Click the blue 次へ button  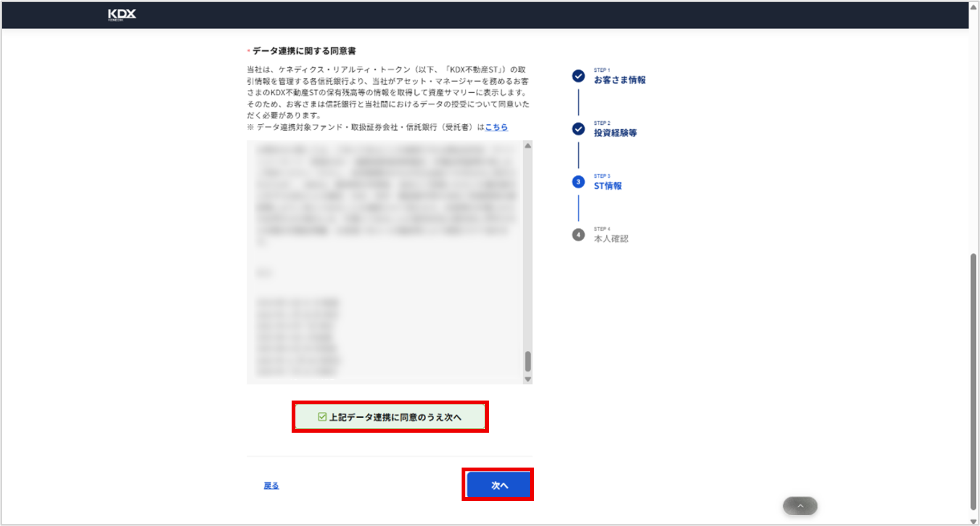[x=498, y=485]
